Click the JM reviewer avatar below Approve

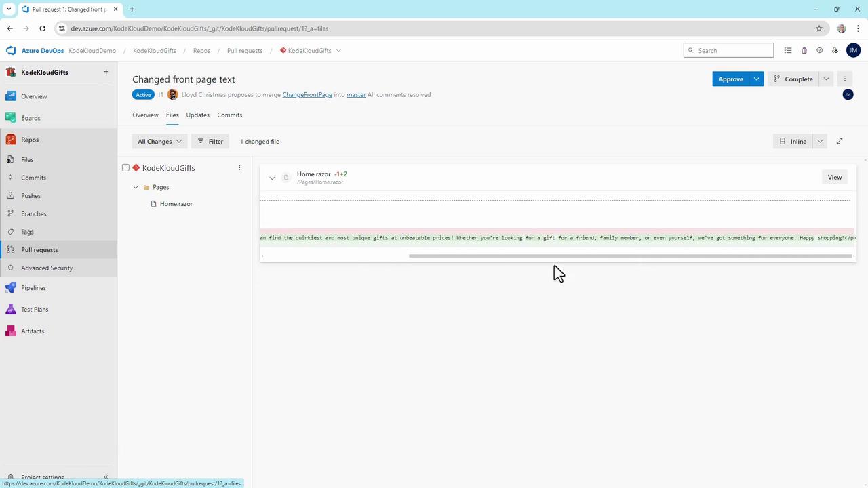tap(848, 95)
